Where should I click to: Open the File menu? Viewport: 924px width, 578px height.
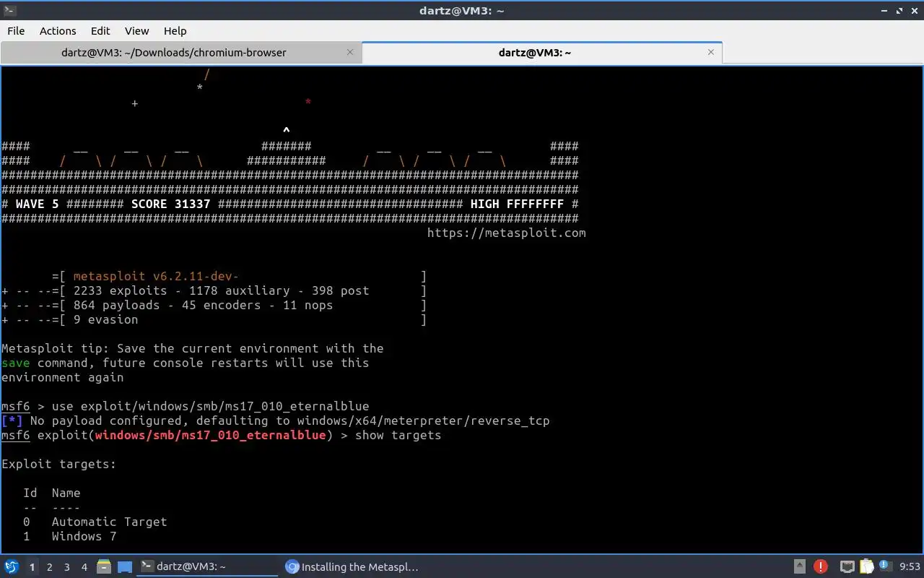[16, 30]
